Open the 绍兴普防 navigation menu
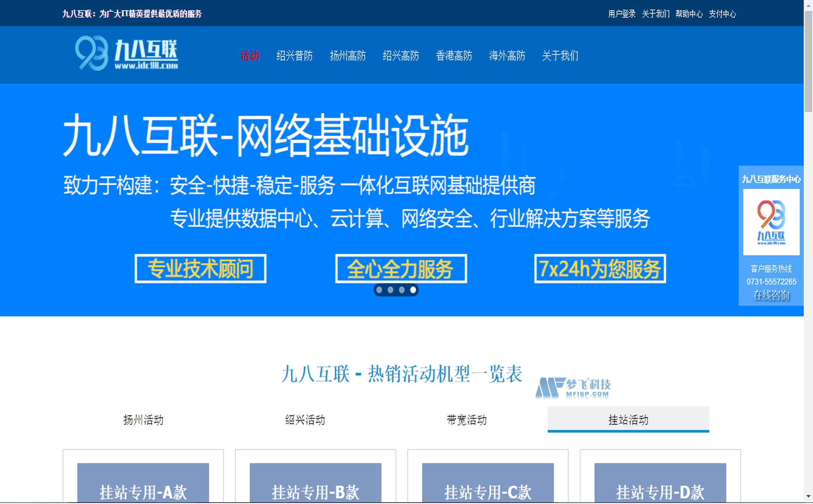 pos(294,56)
